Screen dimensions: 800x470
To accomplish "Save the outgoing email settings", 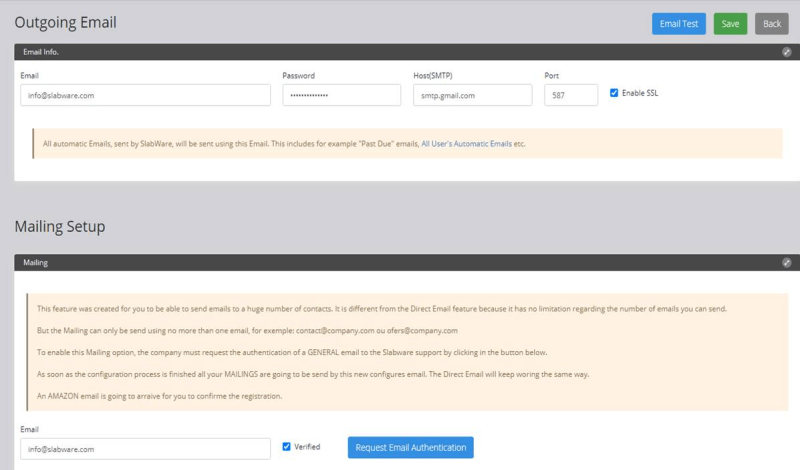I will pyautogui.click(x=730, y=24).
